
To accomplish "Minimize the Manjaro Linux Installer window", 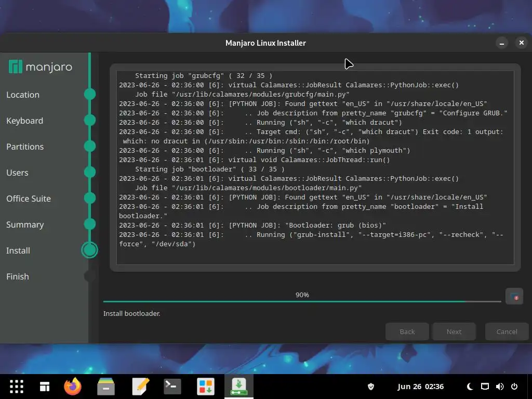I will point(502,43).
